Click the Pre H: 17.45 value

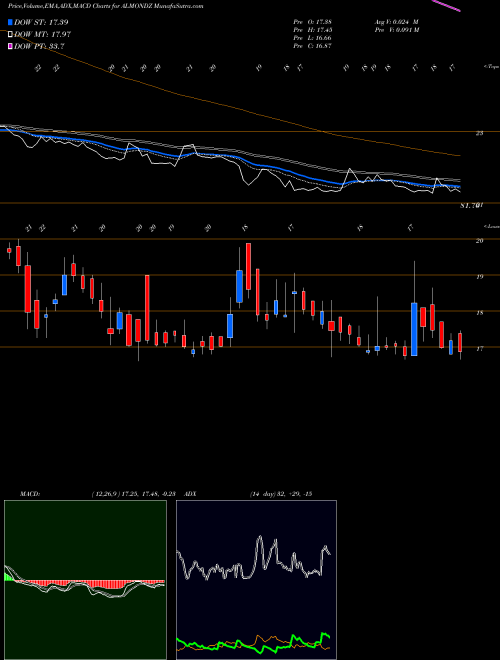tap(312, 30)
